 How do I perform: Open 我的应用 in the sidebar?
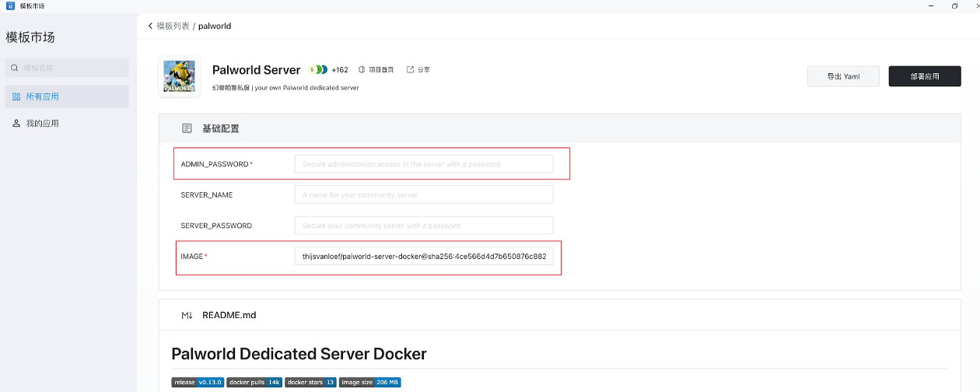42,124
